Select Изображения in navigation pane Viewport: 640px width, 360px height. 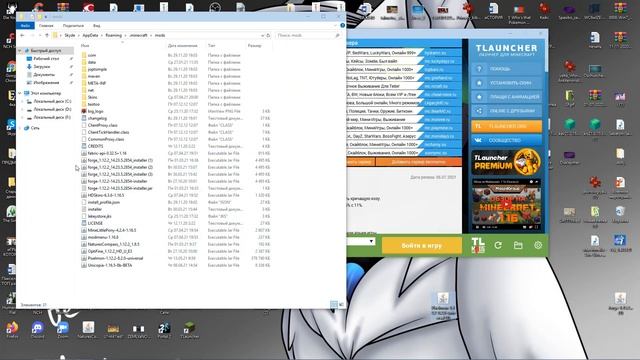(x=46, y=82)
